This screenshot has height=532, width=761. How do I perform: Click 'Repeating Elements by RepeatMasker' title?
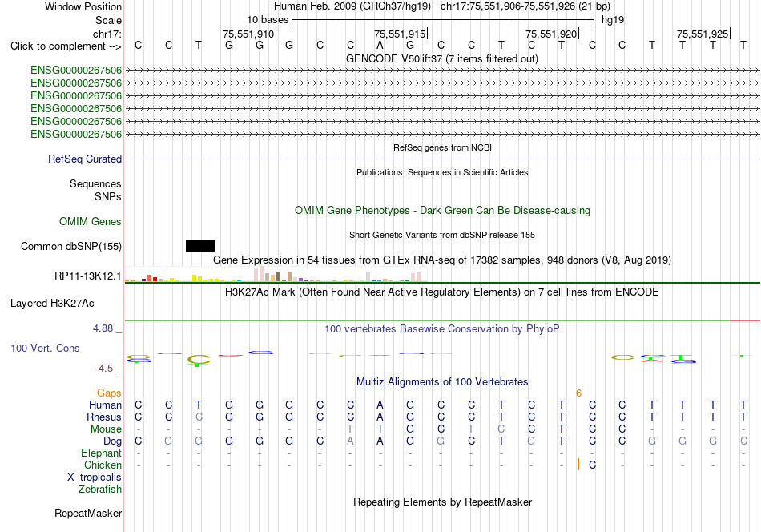(442, 502)
